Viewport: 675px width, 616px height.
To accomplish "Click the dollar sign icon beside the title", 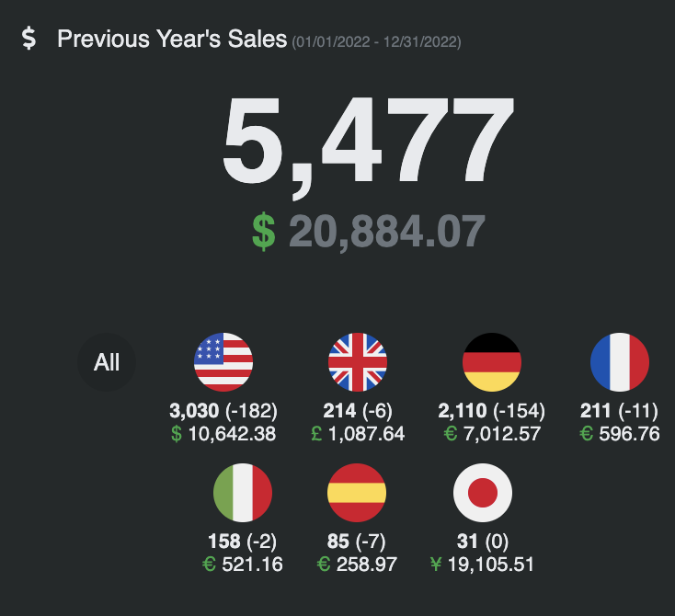I will click(29, 39).
